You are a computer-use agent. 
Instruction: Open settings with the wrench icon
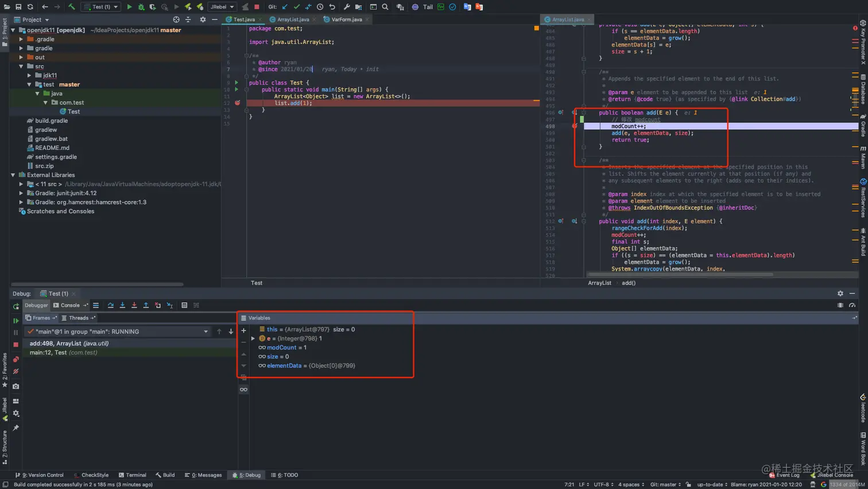click(x=347, y=7)
